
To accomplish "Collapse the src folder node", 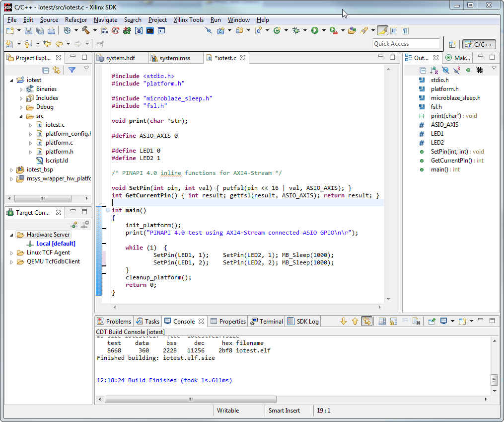I will pyautogui.click(x=21, y=116).
